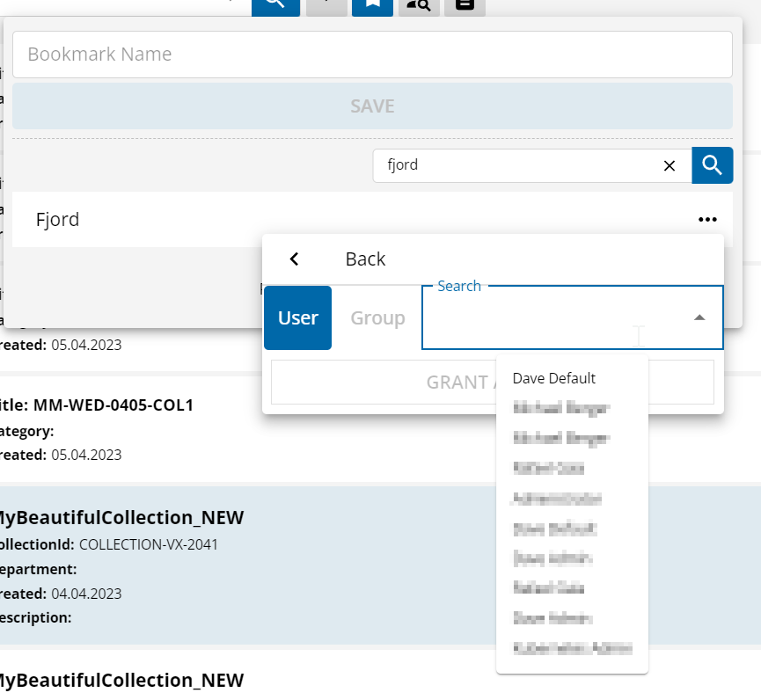This screenshot has width=761, height=700.
Task: Switch to the Group toggle option
Action: (x=377, y=317)
